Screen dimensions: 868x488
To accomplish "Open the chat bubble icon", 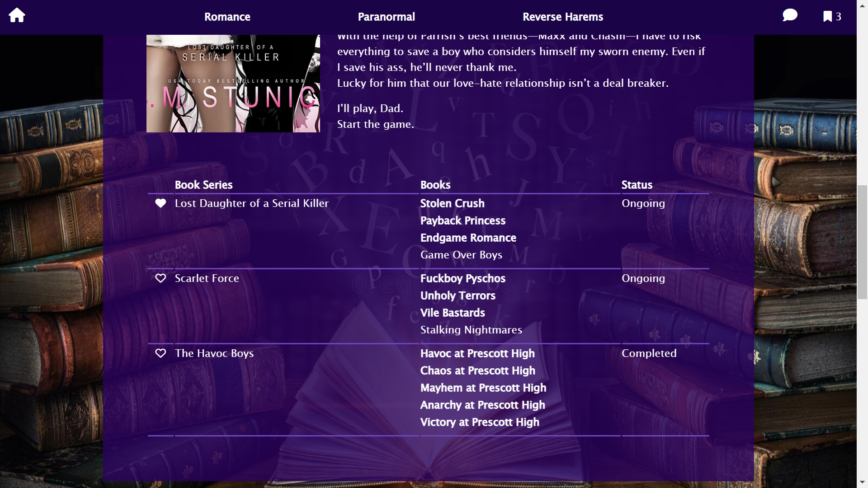I will [x=790, y=15].
